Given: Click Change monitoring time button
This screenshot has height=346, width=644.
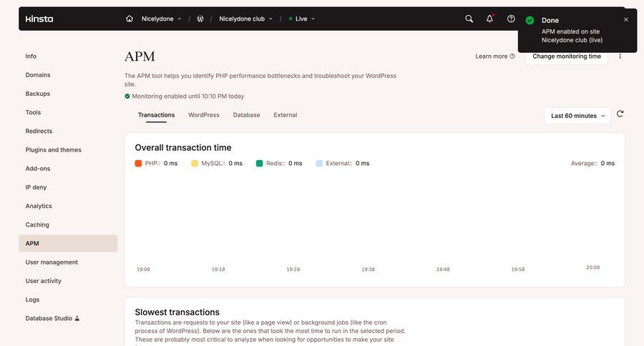Looking at the screenshot, I should (x=567, y=56).
